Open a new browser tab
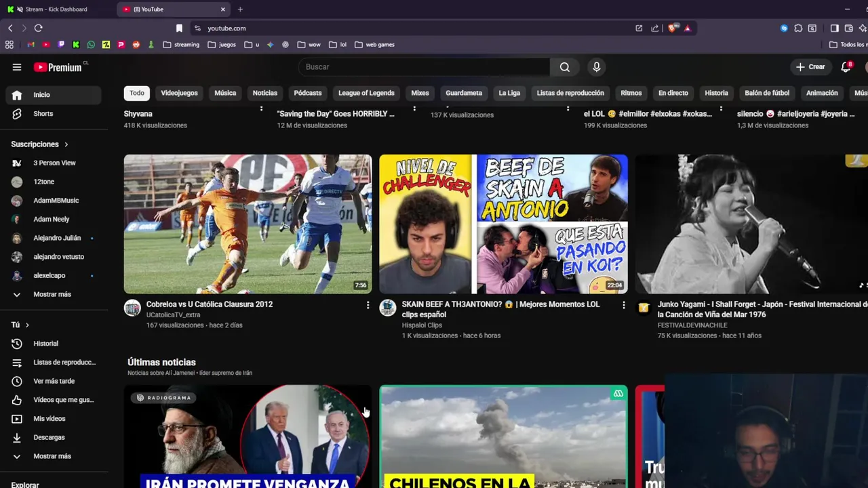This screenshot has height=488, width=868. coord(240,9)
